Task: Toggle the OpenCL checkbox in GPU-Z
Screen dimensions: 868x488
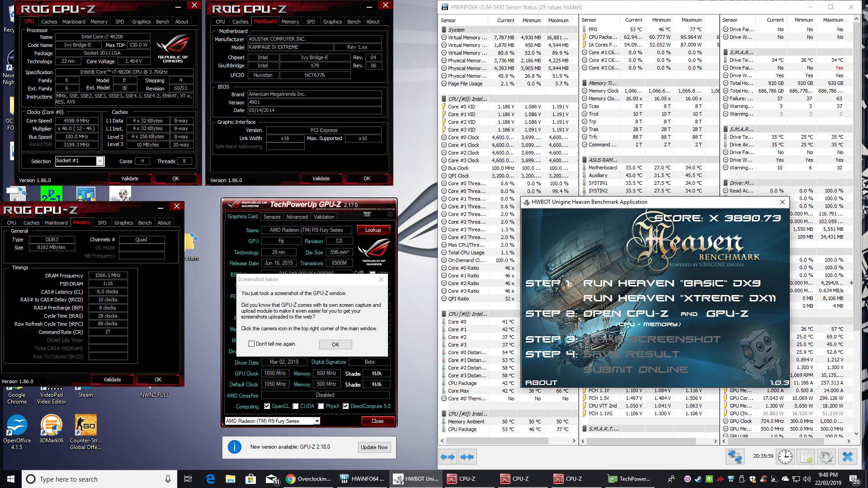Action: [x=267, y=406]
